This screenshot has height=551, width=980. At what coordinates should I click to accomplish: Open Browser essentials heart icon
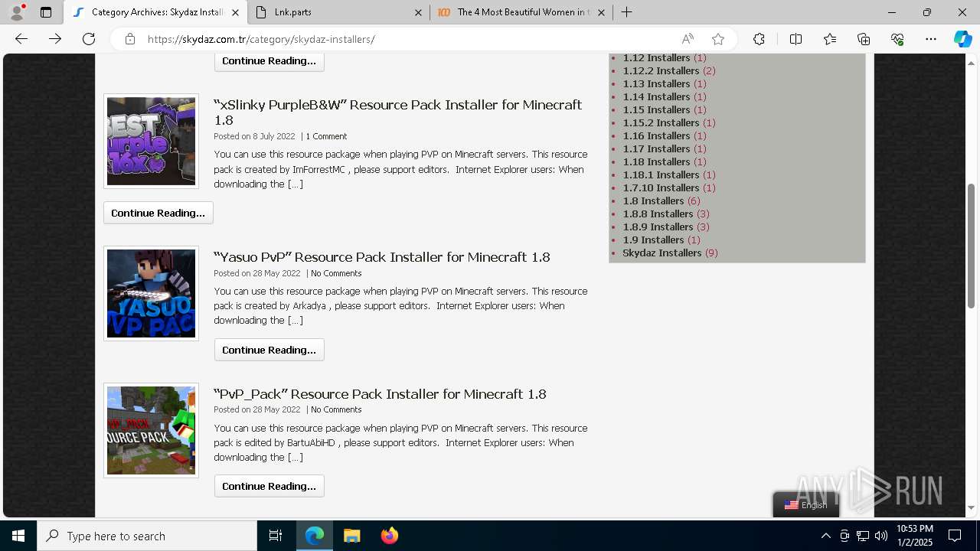click(x=897, y=39)
